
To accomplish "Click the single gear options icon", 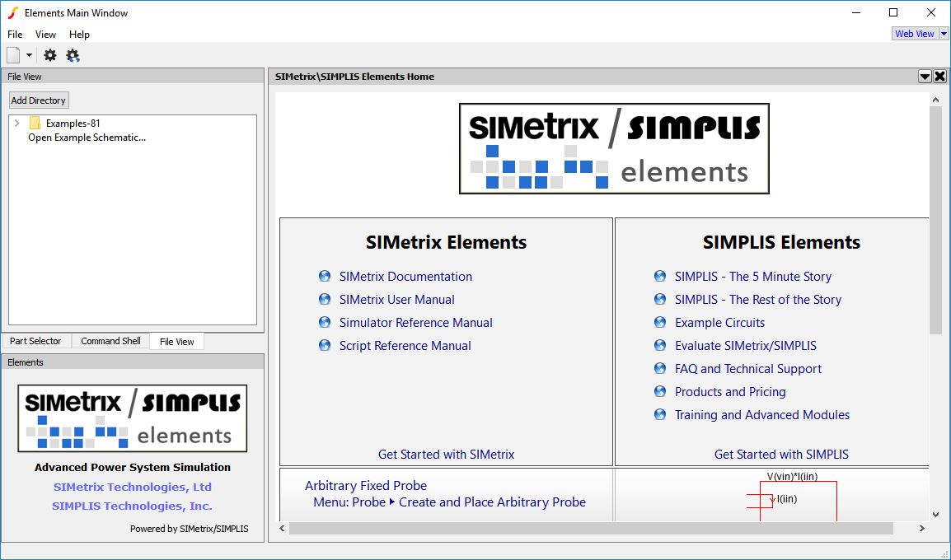I will click(x=50, y=56).
